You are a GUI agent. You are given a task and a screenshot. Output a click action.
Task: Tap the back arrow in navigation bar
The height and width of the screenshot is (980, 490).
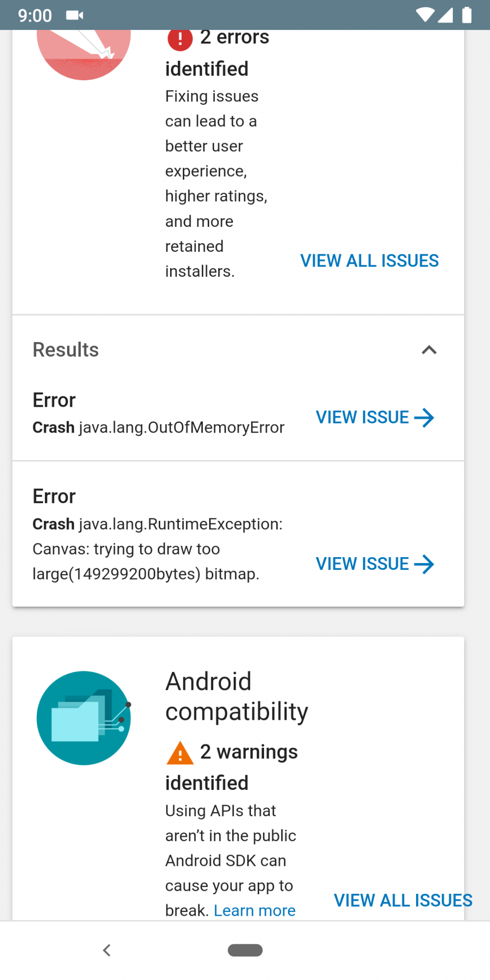106,950
